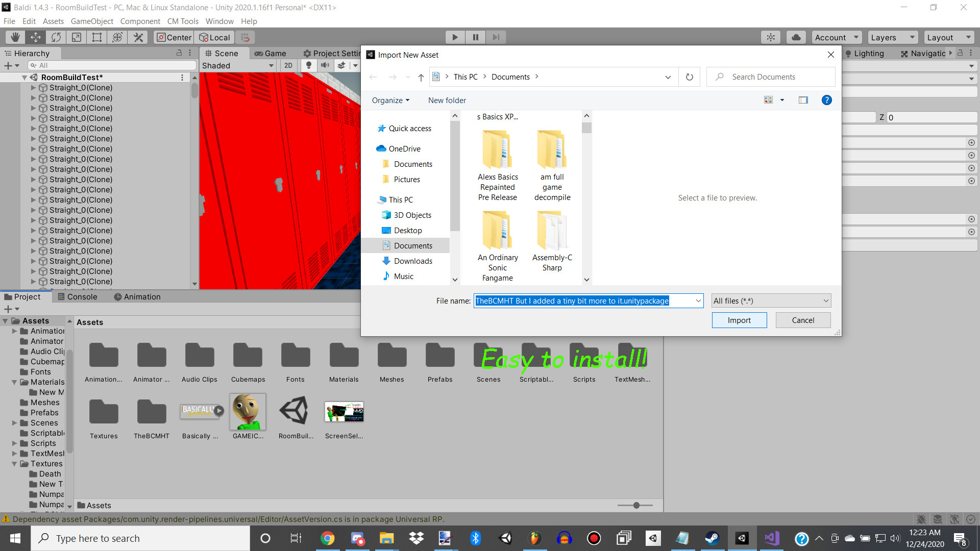
Task: Click the 2D view toggle icon
Action: [288, 65]
